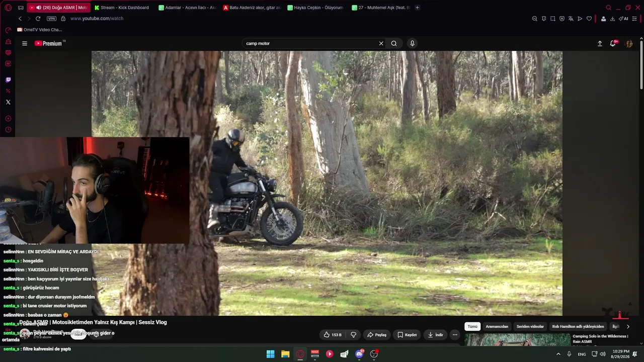The image size is (644, 362).
Task: Open the Easy Setup sliders icon
Action: coord(634,19)
